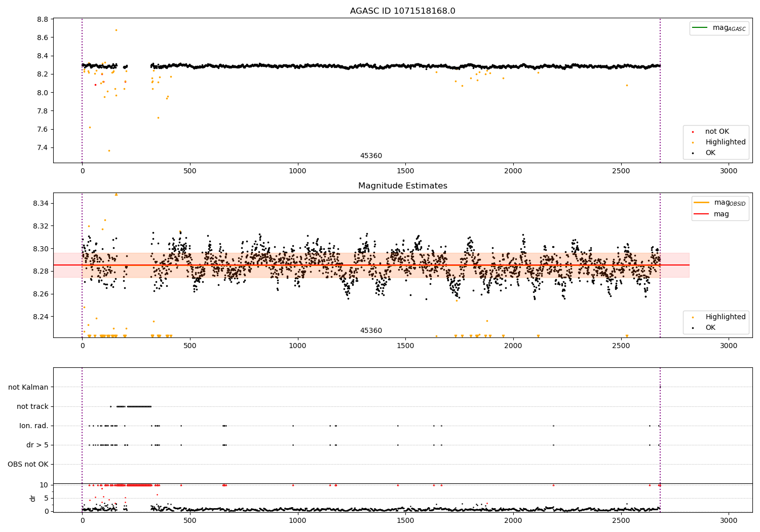Viewport: 760px width, 532px height.
Task: Click the 3000 x-axis tick in top plot
Action: click(x=729, y=171)
